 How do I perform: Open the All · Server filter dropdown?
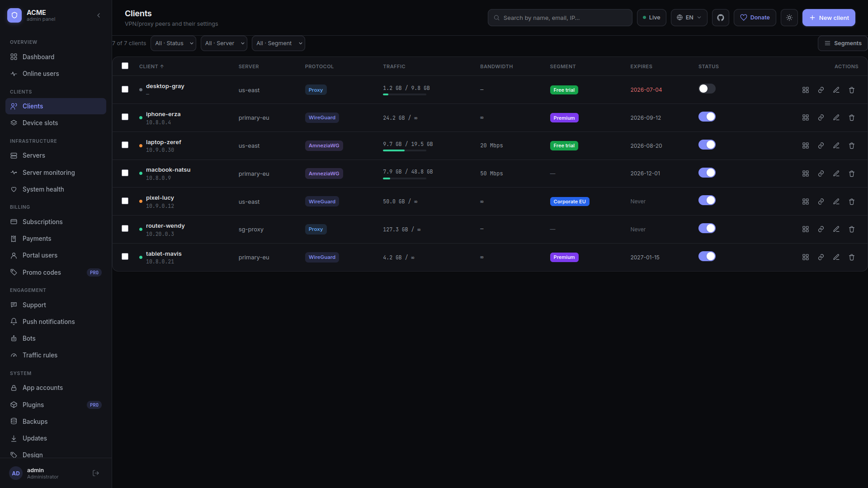(224, 43)
